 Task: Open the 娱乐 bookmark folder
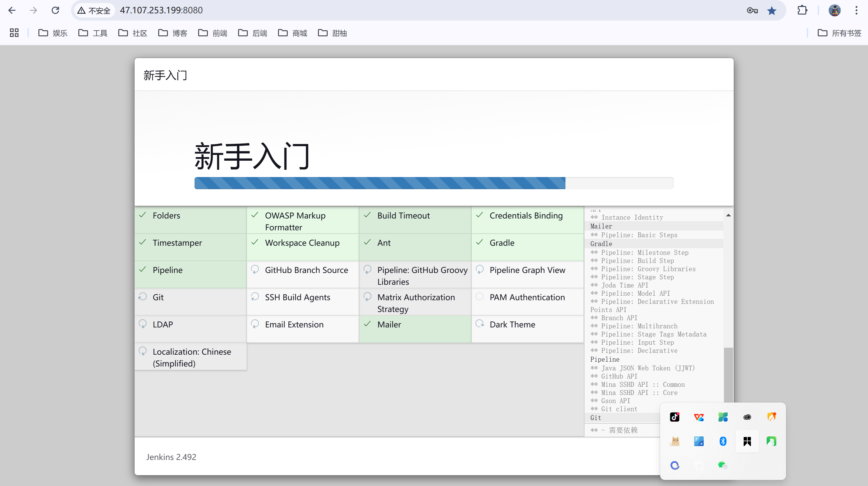(x=53, y=33)
